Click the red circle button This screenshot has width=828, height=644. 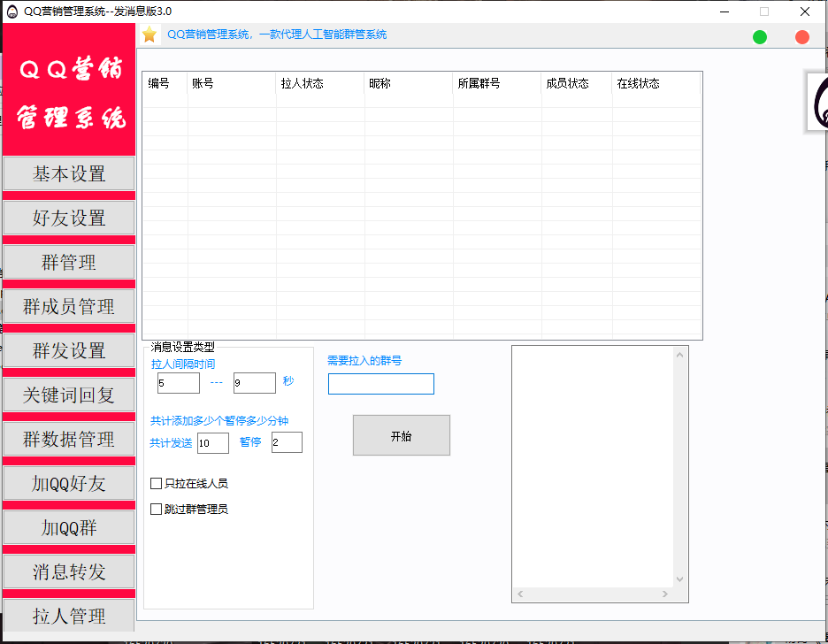point(801,37)
